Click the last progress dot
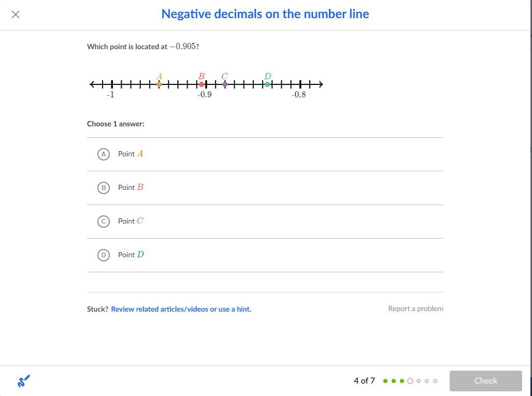Image resolution: width=532 pixels, height=396 pixels. [x=435, y=381]
